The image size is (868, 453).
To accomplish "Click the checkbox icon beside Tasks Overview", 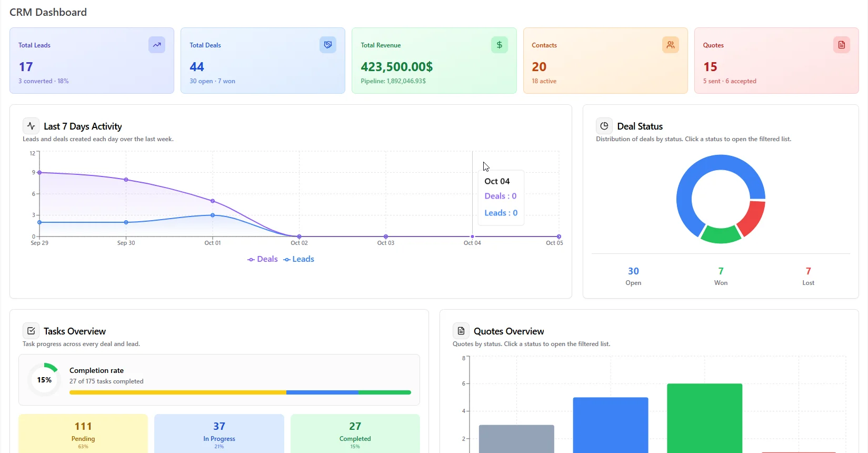I will pyautogui.click(x=31, y=331).
